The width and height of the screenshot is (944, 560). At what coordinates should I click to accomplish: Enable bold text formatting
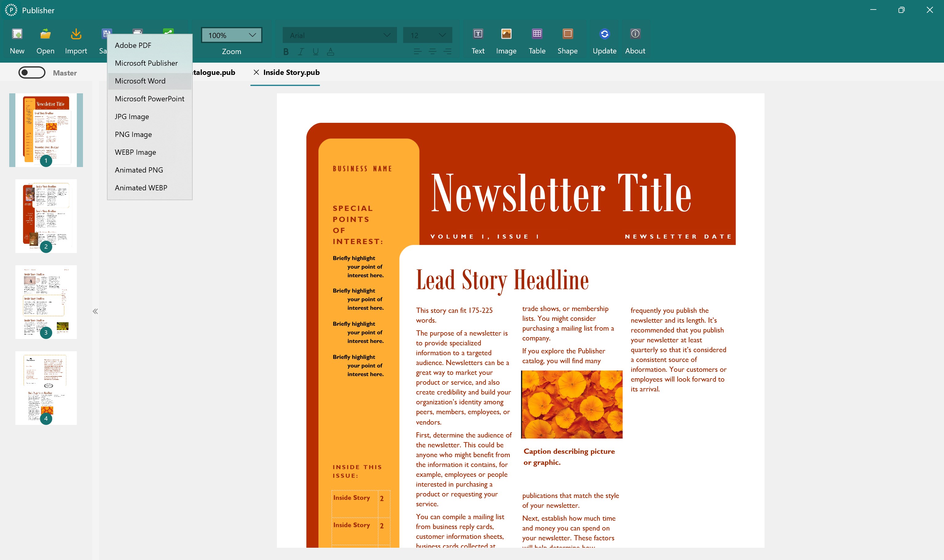pyautogui.click(x=286, y=52)
